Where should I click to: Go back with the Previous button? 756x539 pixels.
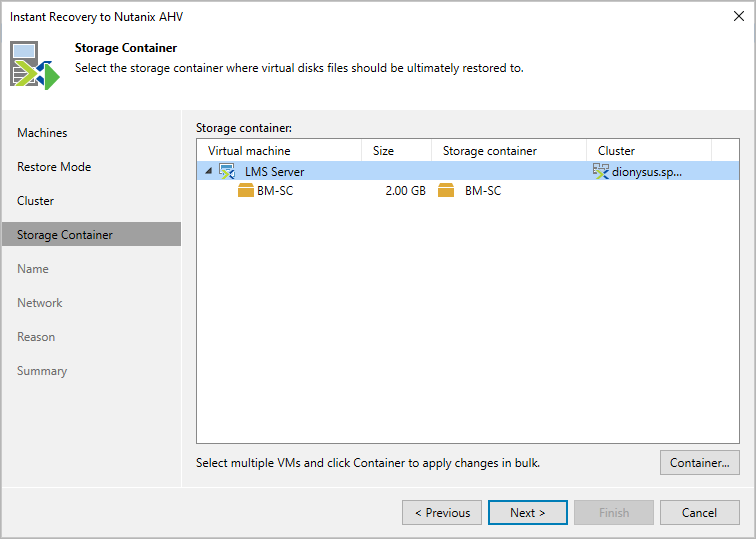(x=442, y=513)
